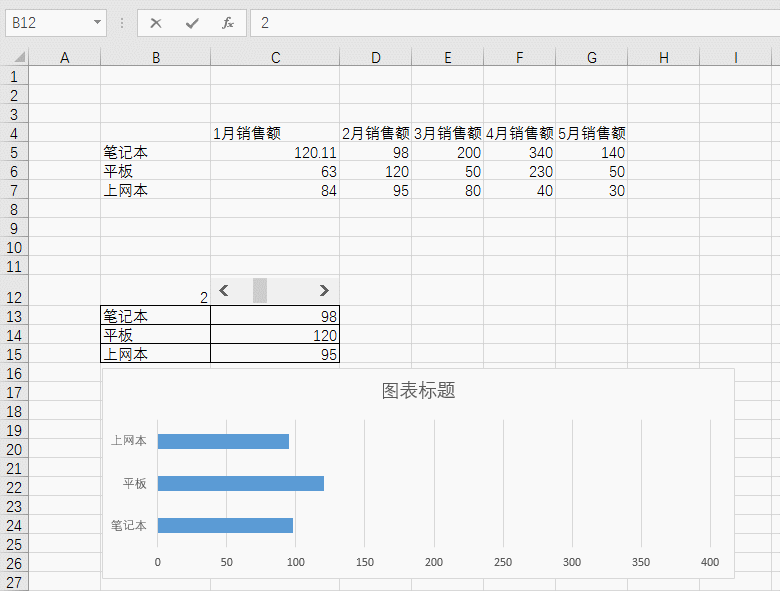Screen dimensions: 780x591
Task: Click the scrollbar left arrow
Action: tap(224, 291)
